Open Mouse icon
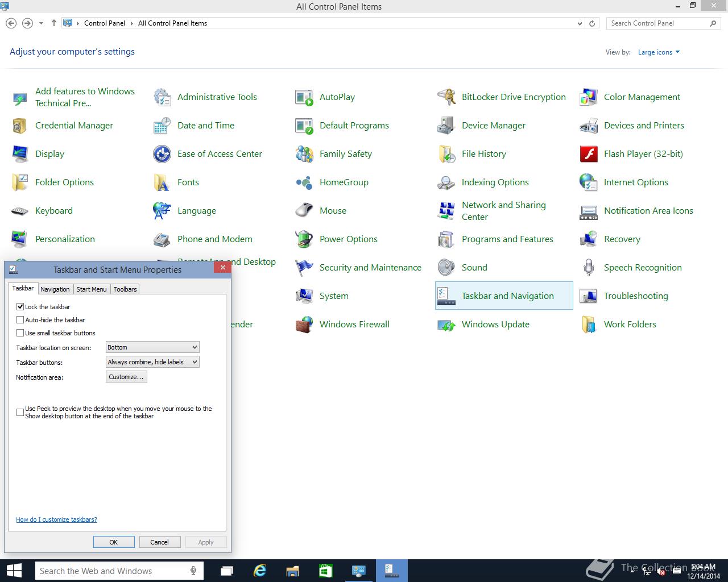728x582 pixels. pos(304,211)
